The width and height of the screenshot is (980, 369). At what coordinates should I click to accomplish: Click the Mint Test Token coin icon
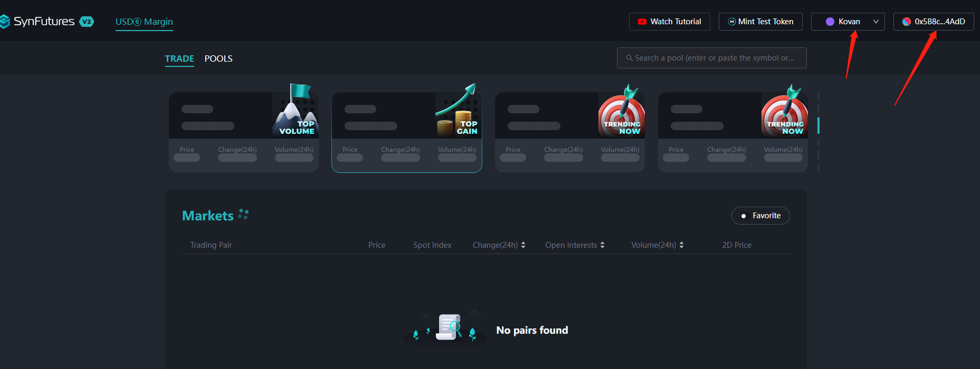[731, 22]
